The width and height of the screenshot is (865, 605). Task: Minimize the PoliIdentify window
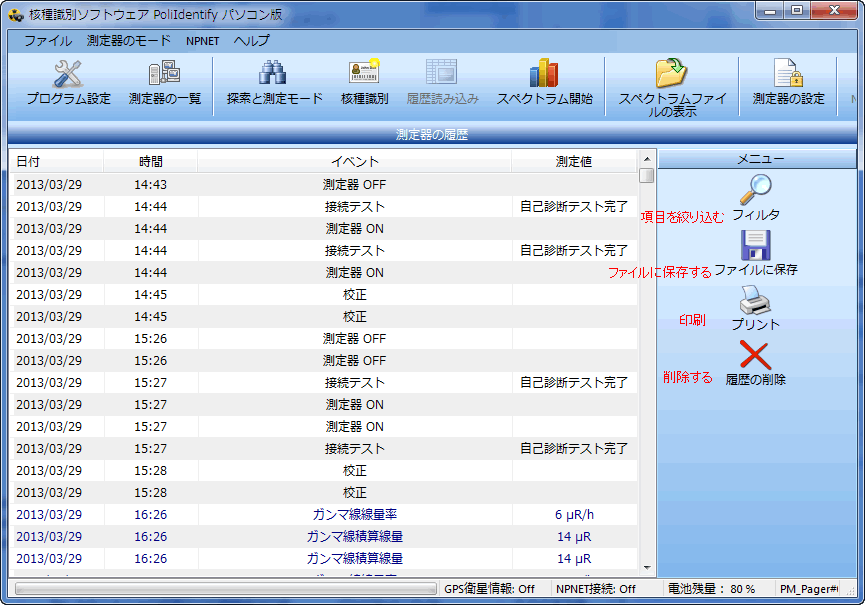(770, 11)
